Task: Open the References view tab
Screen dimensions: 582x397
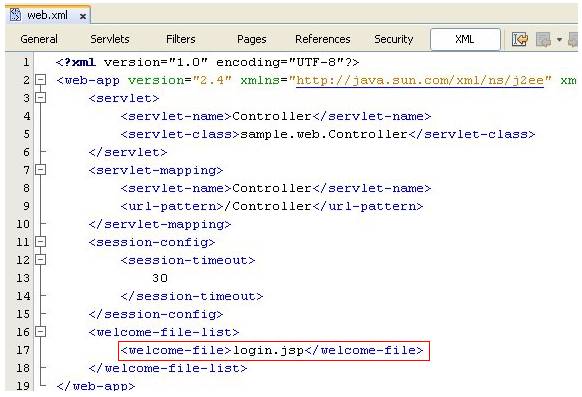Action: click(x=323, y=39)
